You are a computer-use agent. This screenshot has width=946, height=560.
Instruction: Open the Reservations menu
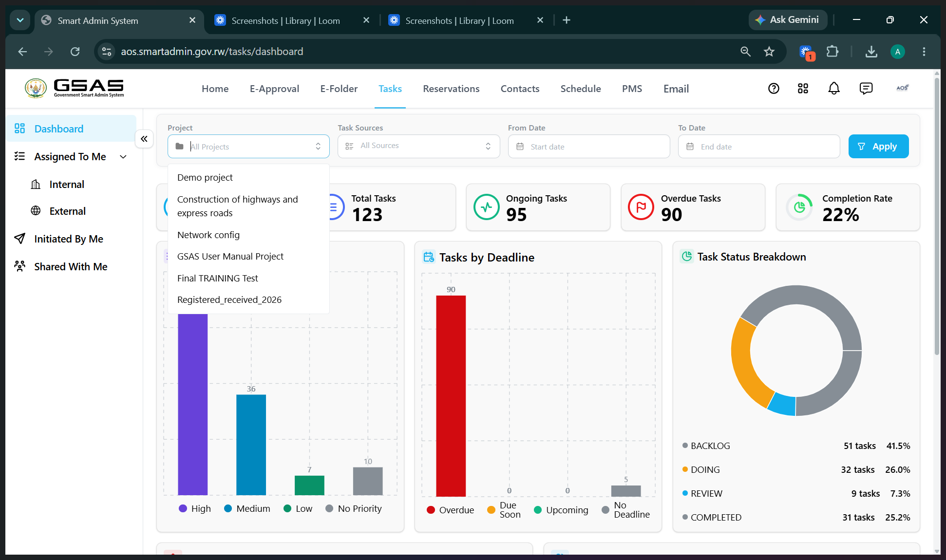tap(451, 89)
